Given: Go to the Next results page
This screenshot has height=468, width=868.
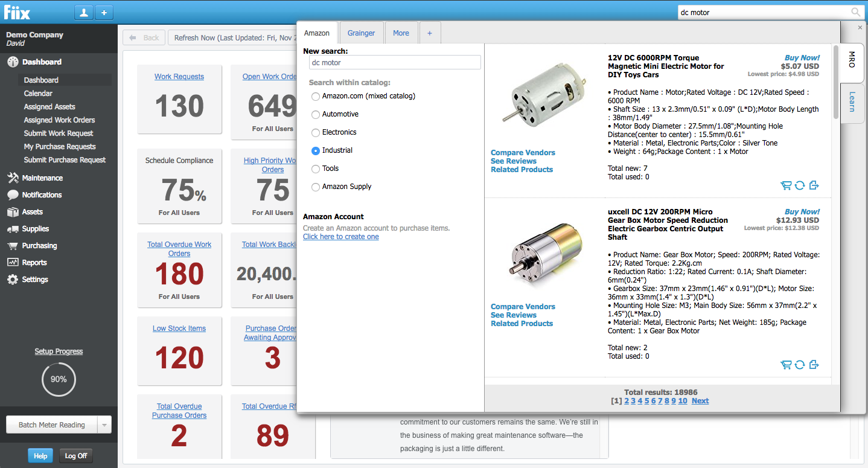Looking at the screenshot, I should (x=700, y=401).
